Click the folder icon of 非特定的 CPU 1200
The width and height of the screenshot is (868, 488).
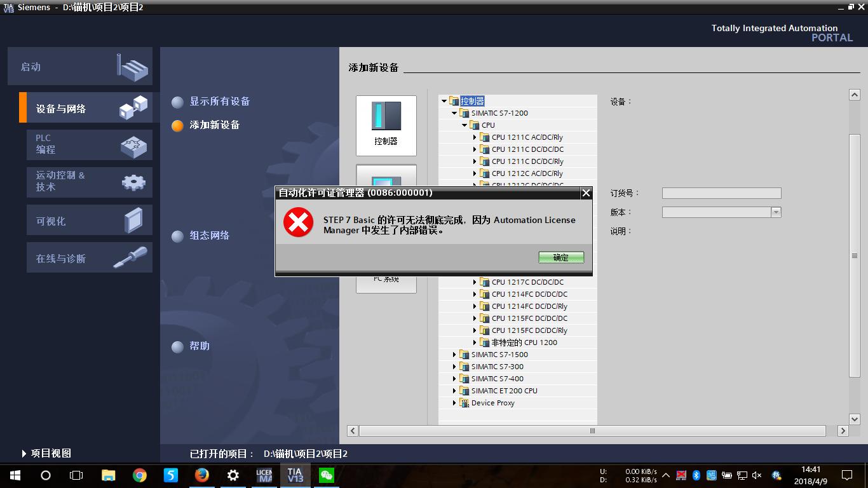485,342
